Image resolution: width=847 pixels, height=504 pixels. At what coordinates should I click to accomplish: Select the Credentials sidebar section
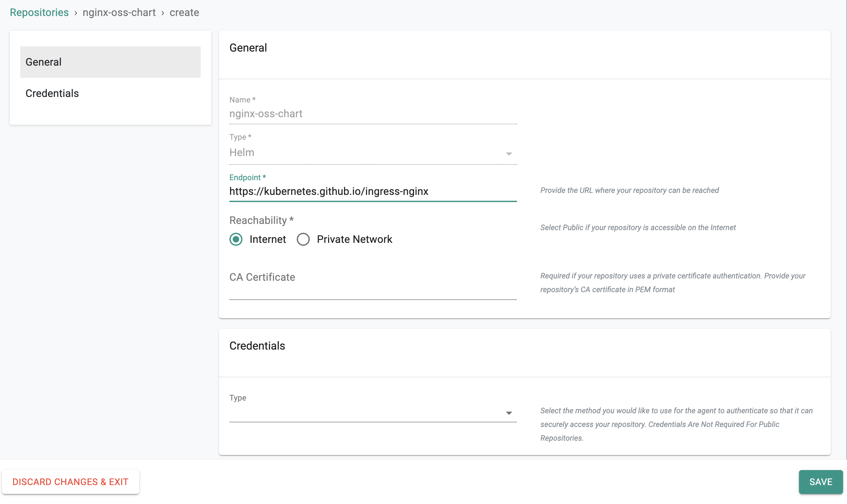click(x=52, y=93)
